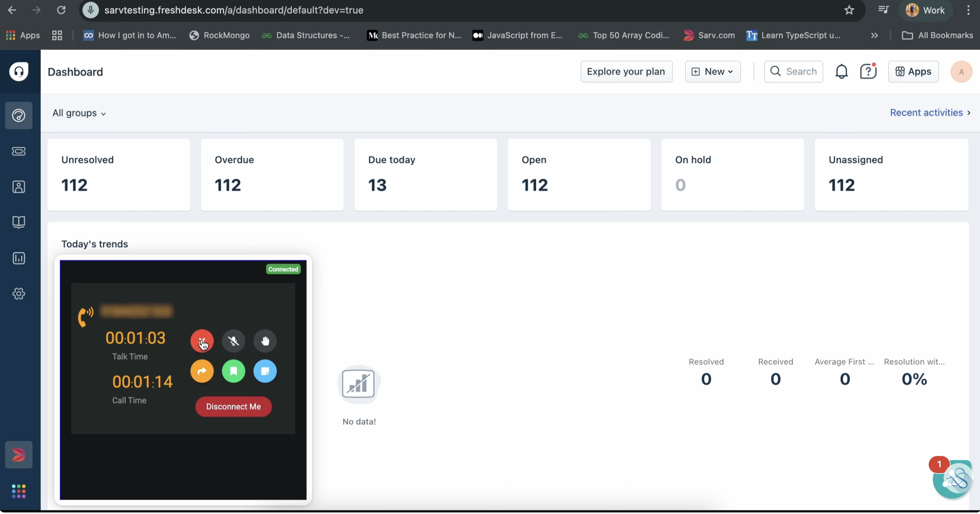Open Admin settings gear in sidebar
Image resolution: width=980 pixels, height=514 pixels.
18,294
